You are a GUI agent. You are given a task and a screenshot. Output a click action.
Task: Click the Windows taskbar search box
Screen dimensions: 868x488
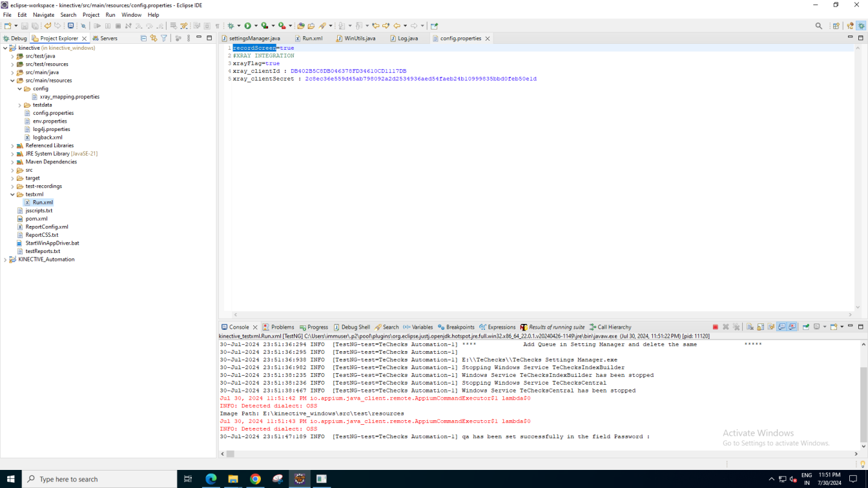pyautogui.click(x=99, y=479)
